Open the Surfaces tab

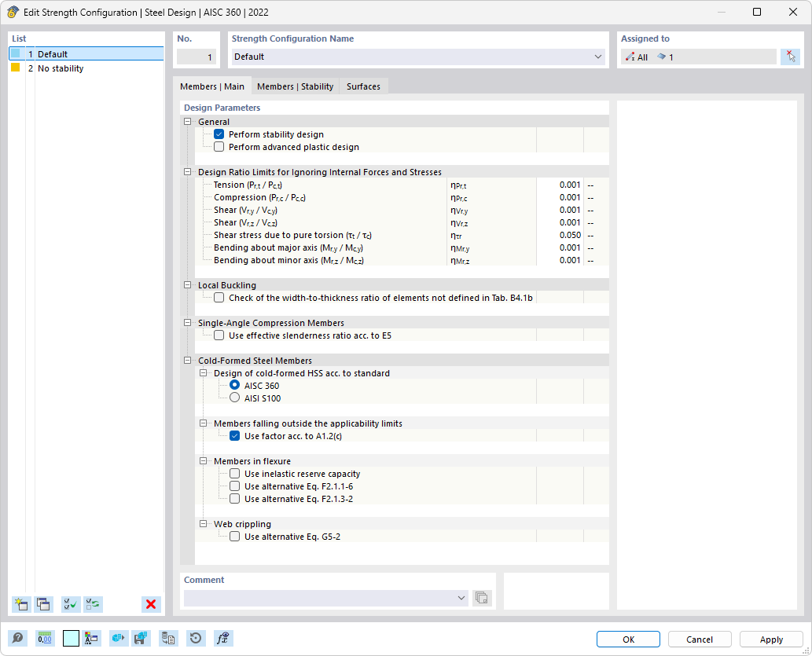[x=362, y=86]
